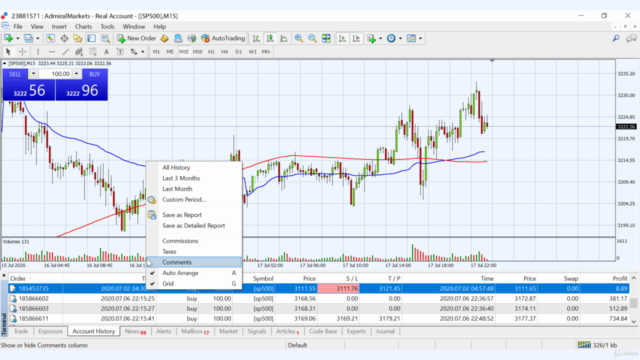This screenshot has width=640, height=360.
Task: Toggle the Data Window crosshair-target icon
Action: coord(64,38)
